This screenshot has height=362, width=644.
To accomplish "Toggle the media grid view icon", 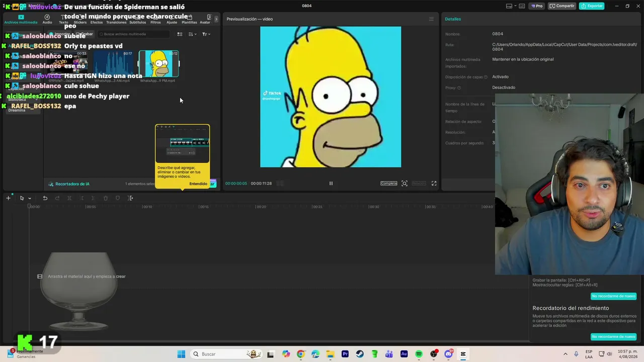I will tap(180, 34).
